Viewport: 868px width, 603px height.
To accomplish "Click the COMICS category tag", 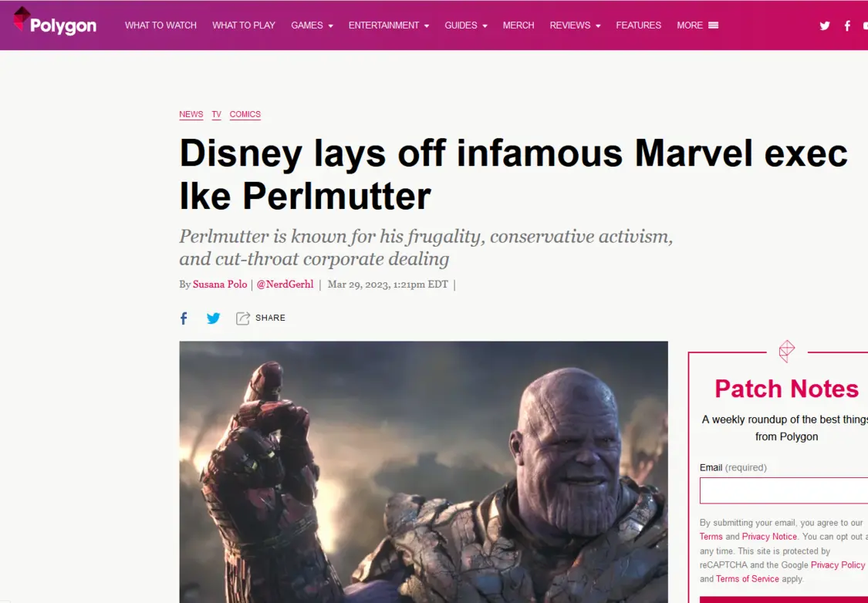I will pyautogui.click(x=245, y=115).
